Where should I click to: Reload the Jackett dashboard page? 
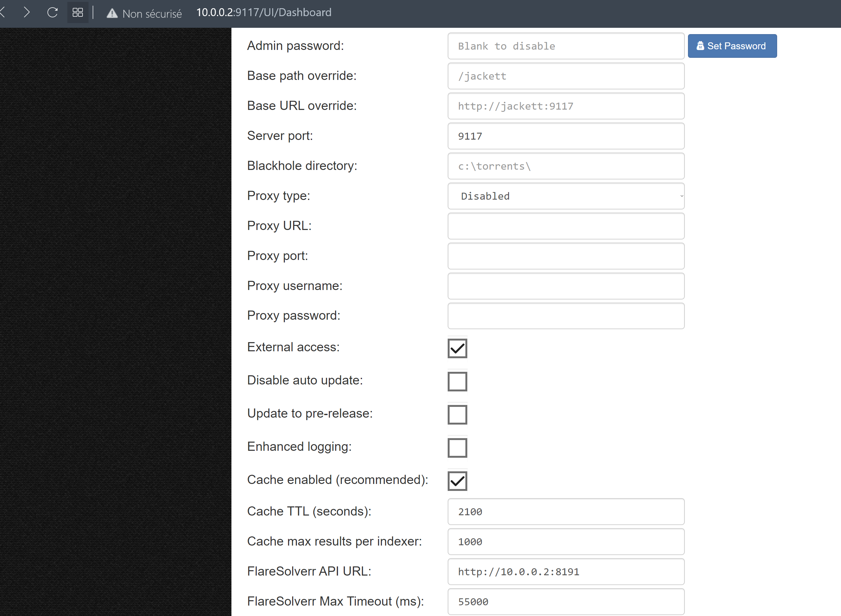(x=52, y=12)
